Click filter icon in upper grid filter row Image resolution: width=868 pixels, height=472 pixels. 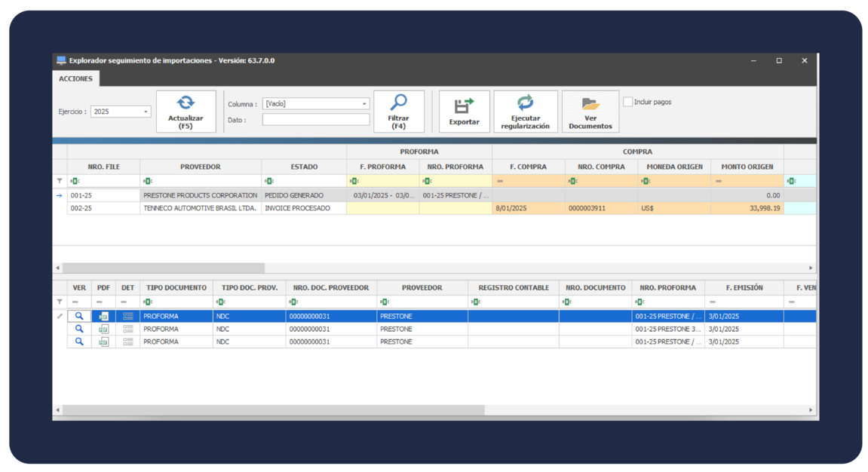pos(60,181)
